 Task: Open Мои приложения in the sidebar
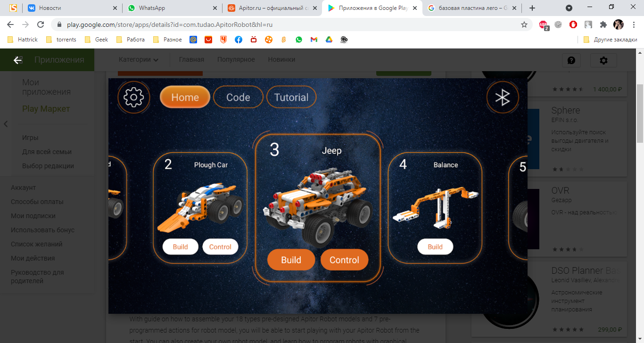click(x=46, y=87)
